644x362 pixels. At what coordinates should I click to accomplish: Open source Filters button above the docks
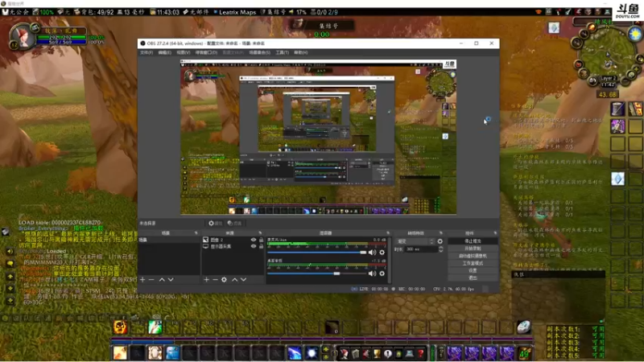pyautogui.click(x=234, y=224)
